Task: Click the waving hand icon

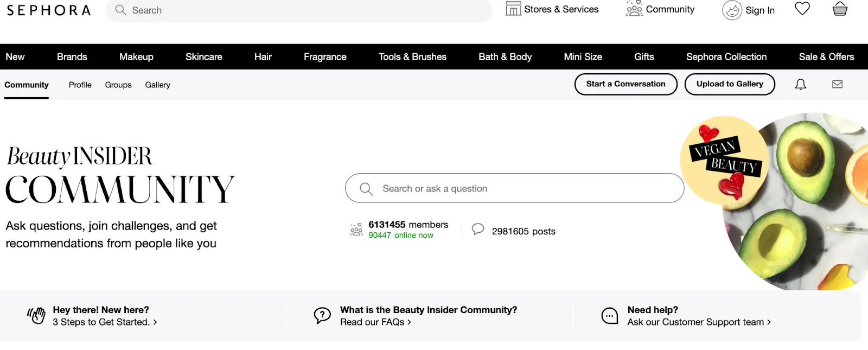Action: pos(36,316)
